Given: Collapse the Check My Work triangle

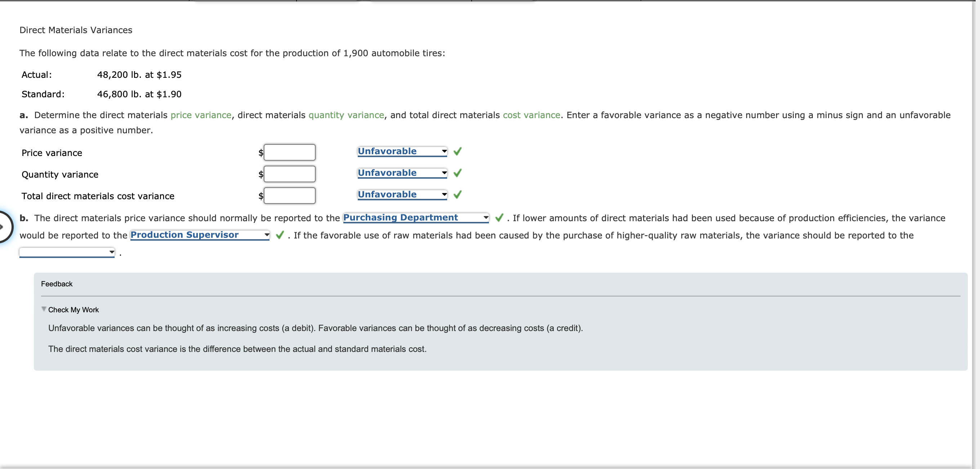Looking at the screenshot, I should coord(44,309).
